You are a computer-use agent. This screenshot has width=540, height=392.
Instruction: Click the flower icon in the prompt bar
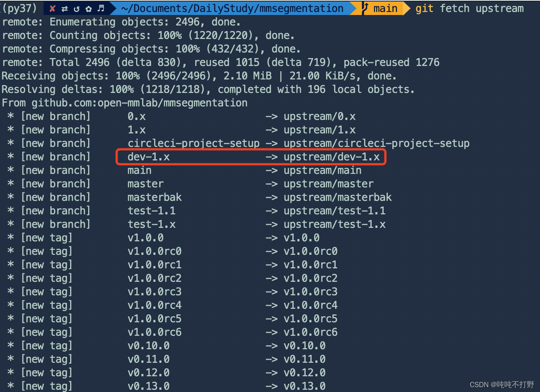coord(88,8)
